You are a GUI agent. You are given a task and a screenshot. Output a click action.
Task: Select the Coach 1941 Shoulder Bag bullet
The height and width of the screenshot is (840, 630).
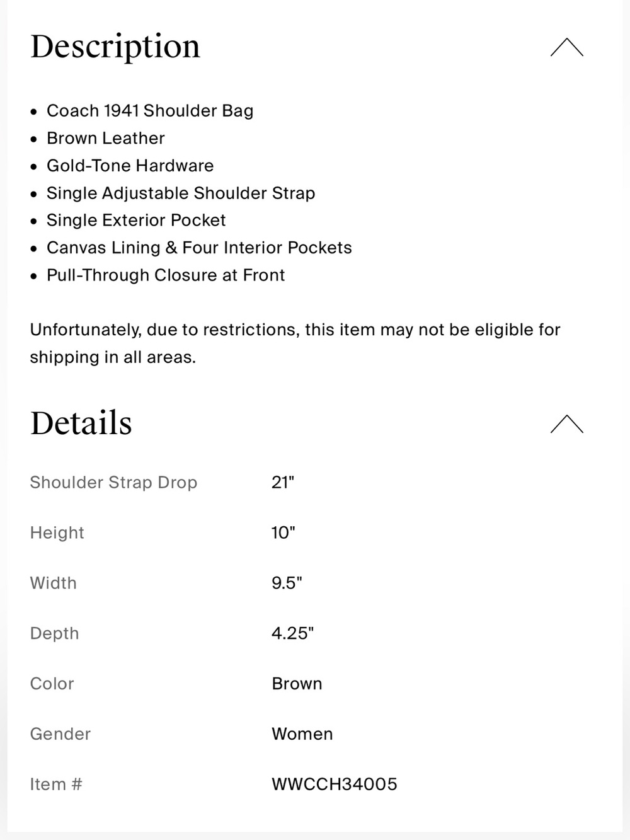(x=150, y=111)
